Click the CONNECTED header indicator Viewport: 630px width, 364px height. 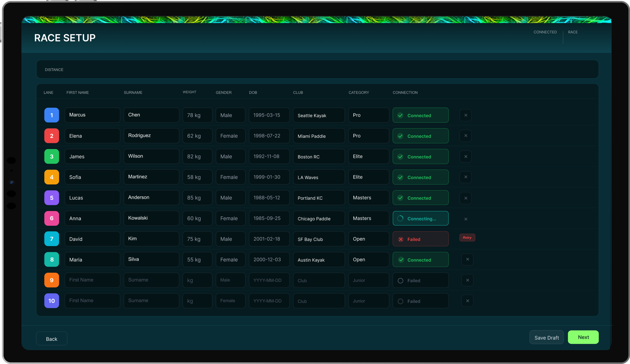point(545,32)
